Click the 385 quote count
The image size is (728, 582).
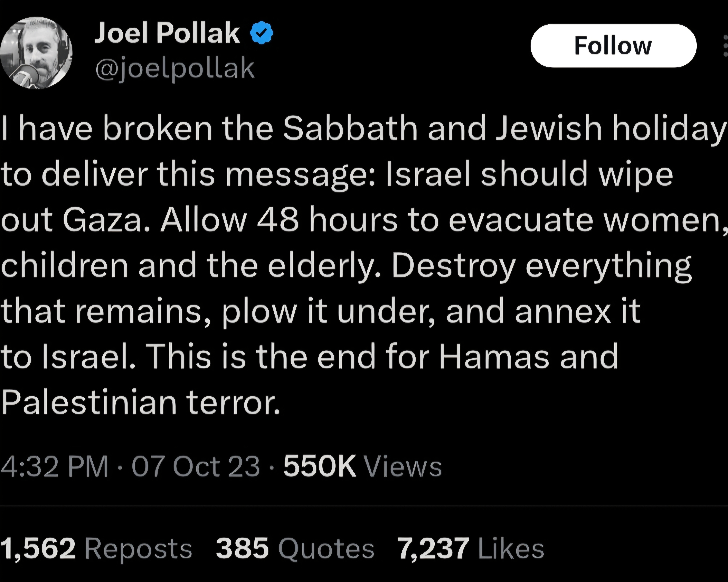click(x=242, y=548)
